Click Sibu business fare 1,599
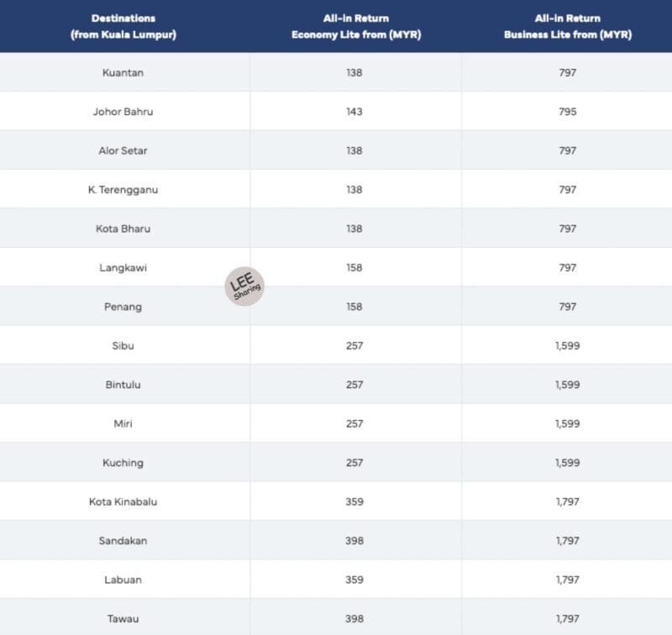 [x=568, y=346]
